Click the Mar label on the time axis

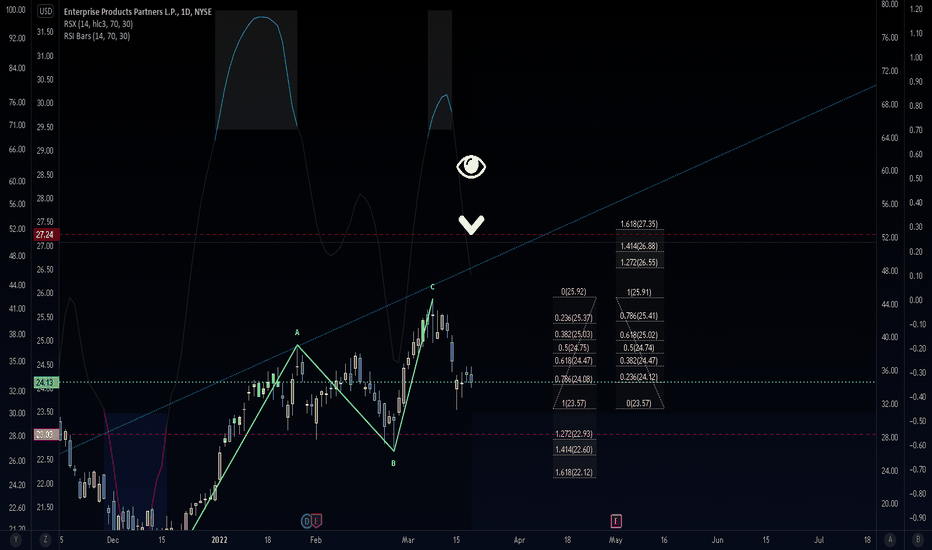click(408, 540)
